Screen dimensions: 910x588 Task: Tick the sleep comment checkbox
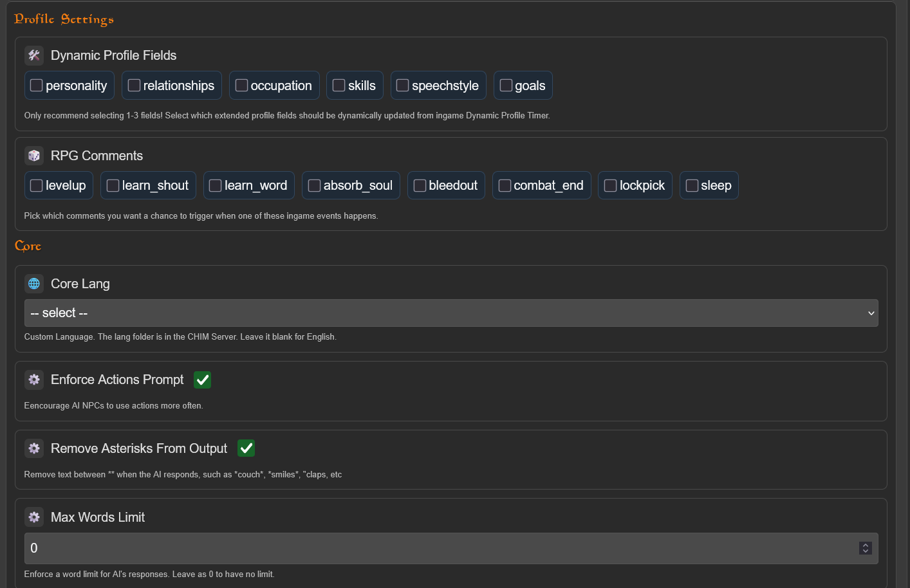pos(692,185)
